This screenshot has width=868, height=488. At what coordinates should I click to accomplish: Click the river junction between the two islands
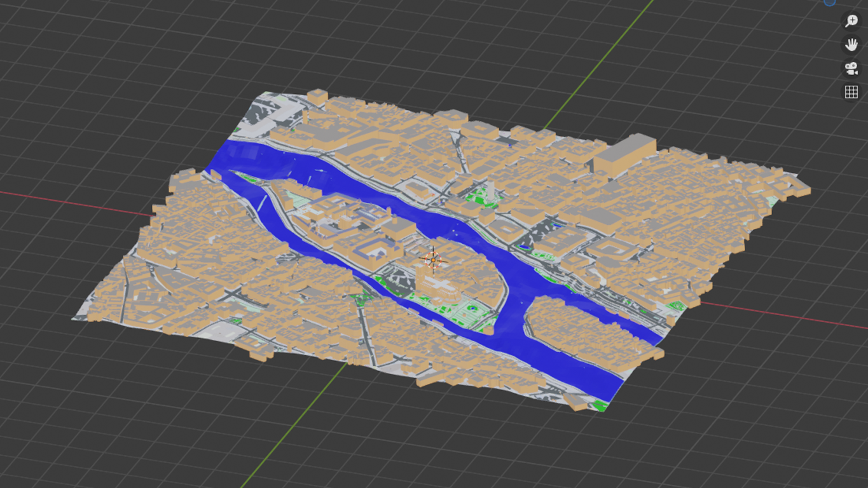[515, 304]
